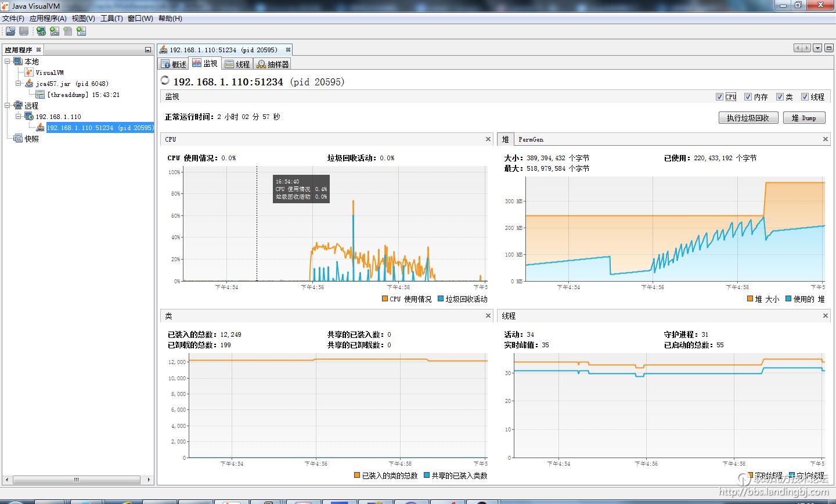This screenshot has height=504, width=836.
Task: Click the last toolbar icon with green plus
Action: (x=81, y=31)
